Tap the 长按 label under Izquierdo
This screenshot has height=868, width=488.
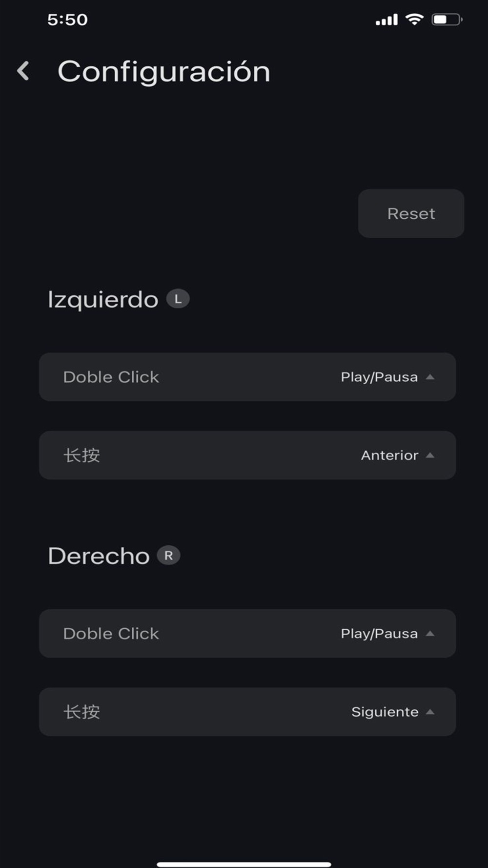click(x=81, y=455)
